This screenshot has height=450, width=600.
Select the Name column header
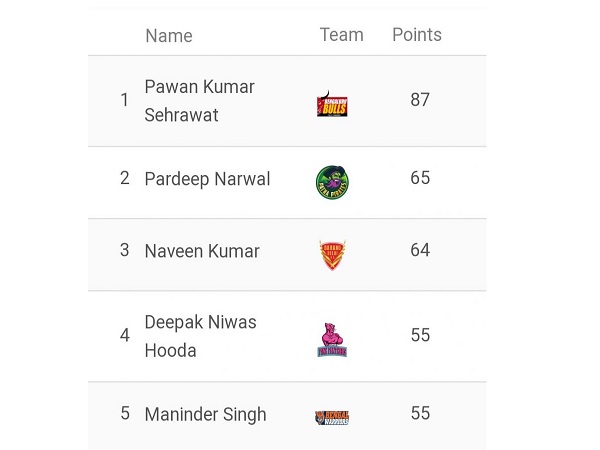point(169,36)
